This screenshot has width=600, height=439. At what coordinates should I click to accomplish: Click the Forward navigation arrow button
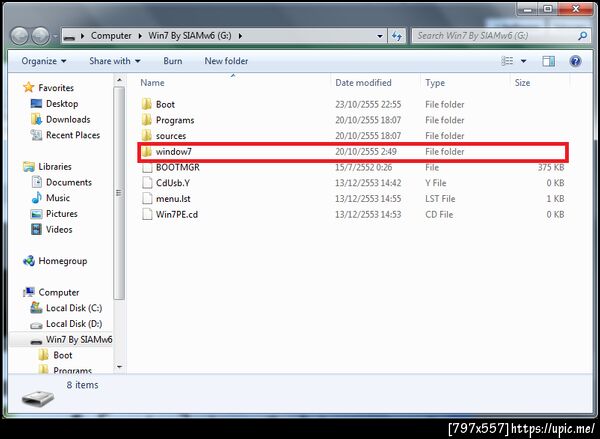[x=40, y=36]
